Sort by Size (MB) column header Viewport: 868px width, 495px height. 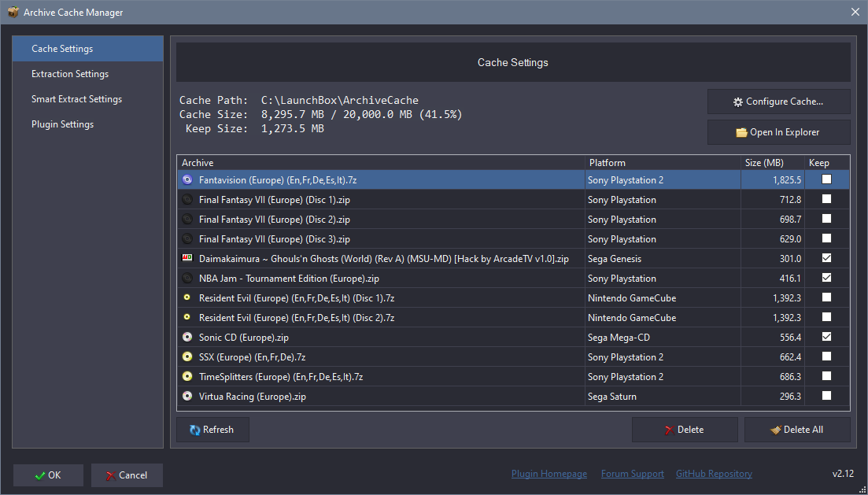click(x=772, y=163)
